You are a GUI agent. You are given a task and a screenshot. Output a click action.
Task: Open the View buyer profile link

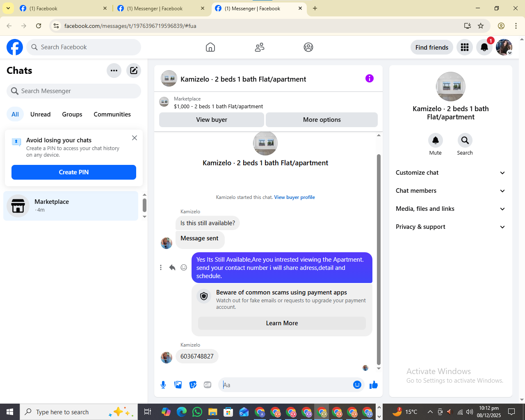294,197
